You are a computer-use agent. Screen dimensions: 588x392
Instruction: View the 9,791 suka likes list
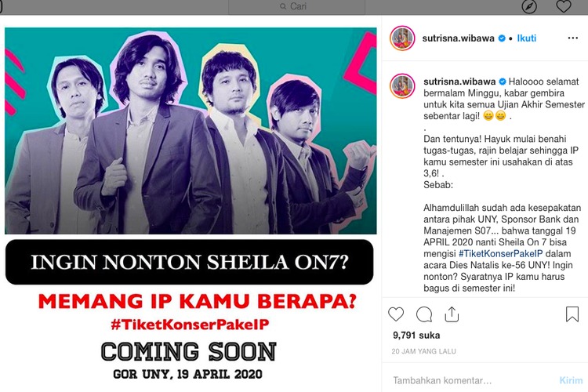pyautogui.click(x=416, y=335)
